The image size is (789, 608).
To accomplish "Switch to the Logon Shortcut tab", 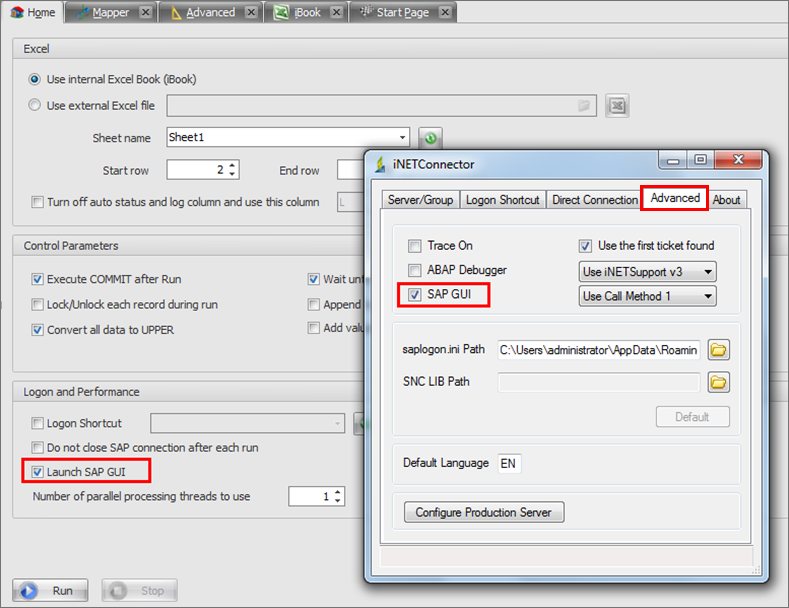I will [x=502, y=199].
